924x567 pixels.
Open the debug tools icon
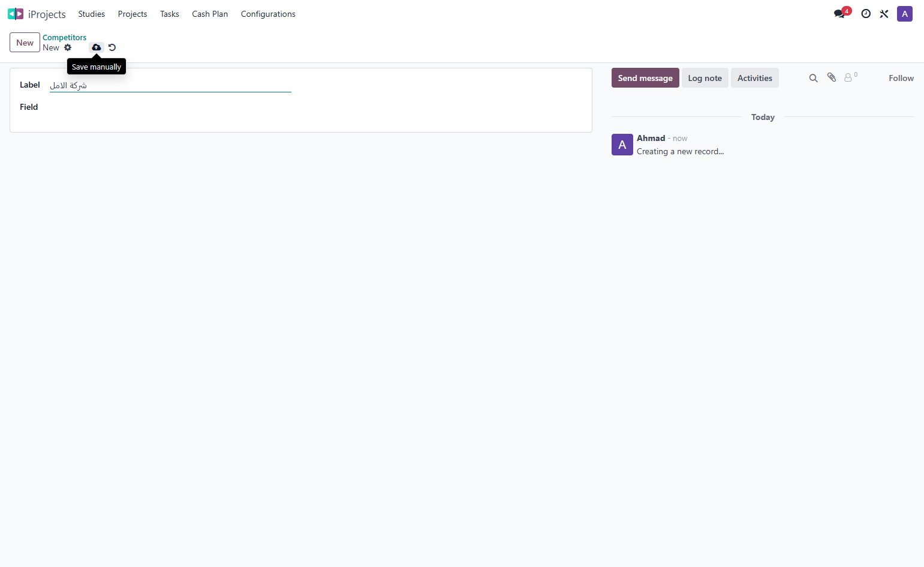(884, 14)
